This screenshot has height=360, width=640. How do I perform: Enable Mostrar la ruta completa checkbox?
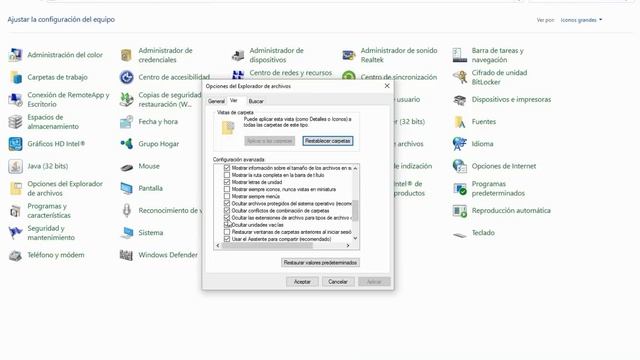coord(227,175)
